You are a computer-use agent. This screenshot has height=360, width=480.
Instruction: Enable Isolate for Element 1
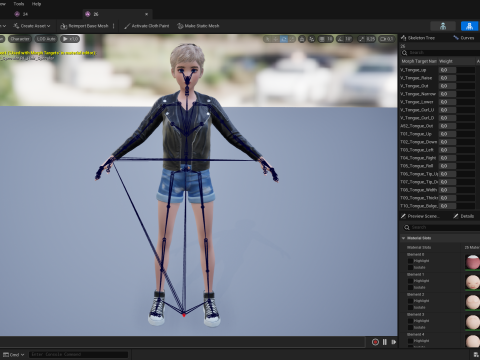[410, 287]
